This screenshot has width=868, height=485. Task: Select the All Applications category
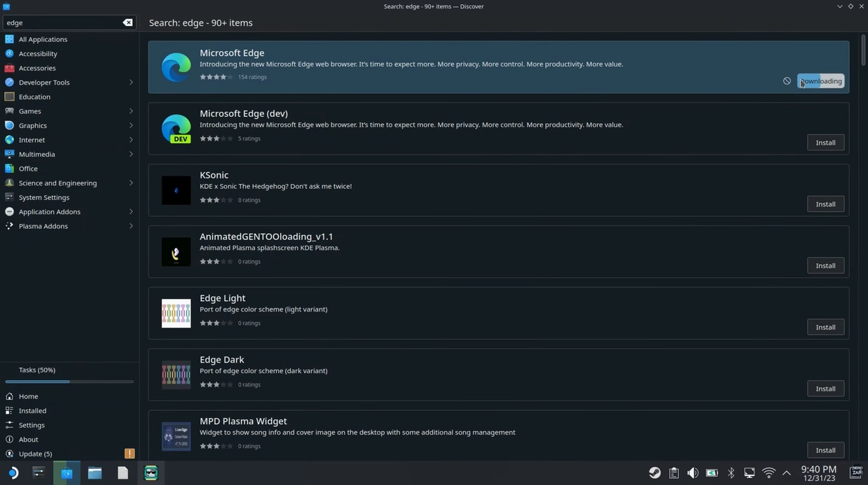(43, 39)
